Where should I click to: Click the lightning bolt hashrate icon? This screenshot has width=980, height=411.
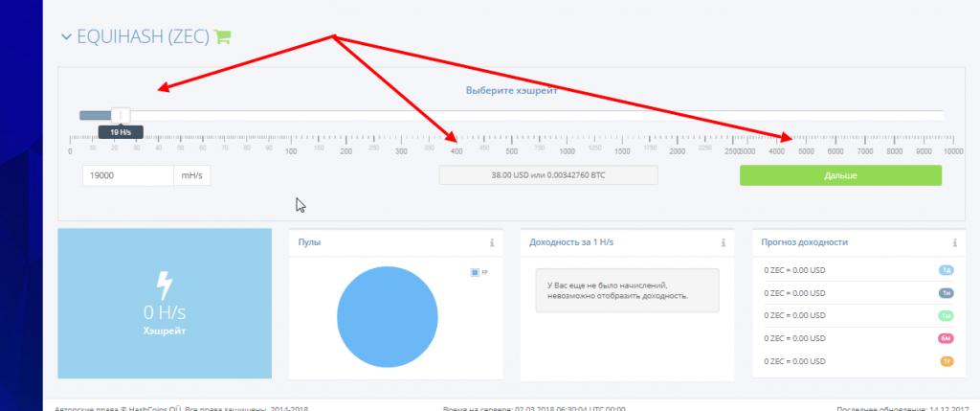click(165, 285)
